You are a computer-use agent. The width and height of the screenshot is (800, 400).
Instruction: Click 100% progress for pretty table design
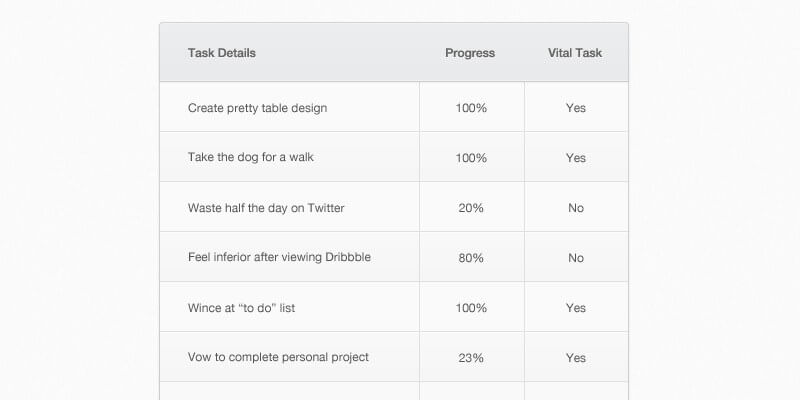click(x=471, y=108)
